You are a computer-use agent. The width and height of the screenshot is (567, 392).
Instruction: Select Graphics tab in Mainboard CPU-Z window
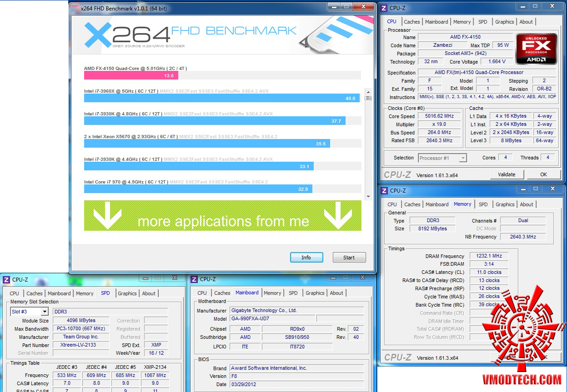[x=315, y=293]
